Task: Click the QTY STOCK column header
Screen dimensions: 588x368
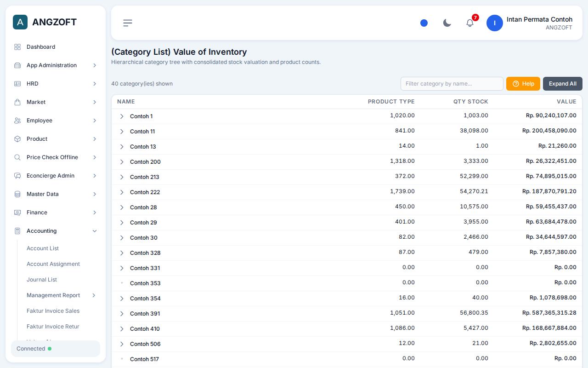Action: (471, 102)
